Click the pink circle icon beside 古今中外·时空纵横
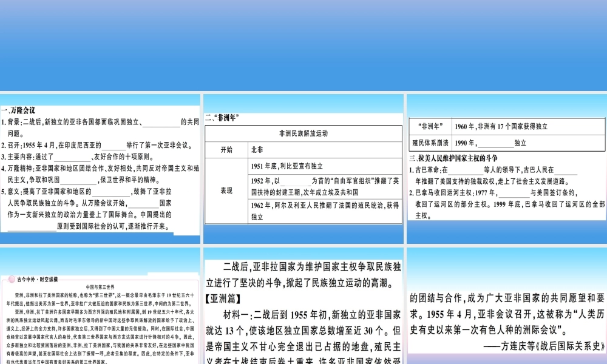The width and height of the screenshot is (607, 364). coord(12,279)
